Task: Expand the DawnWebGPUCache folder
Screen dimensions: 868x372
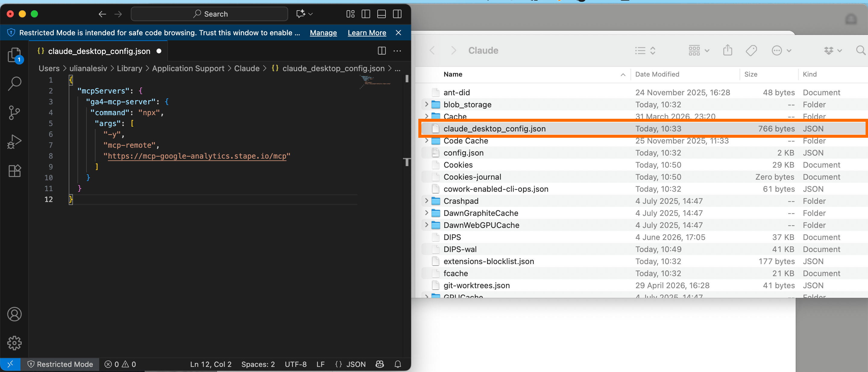Action: tap(426, 225)
